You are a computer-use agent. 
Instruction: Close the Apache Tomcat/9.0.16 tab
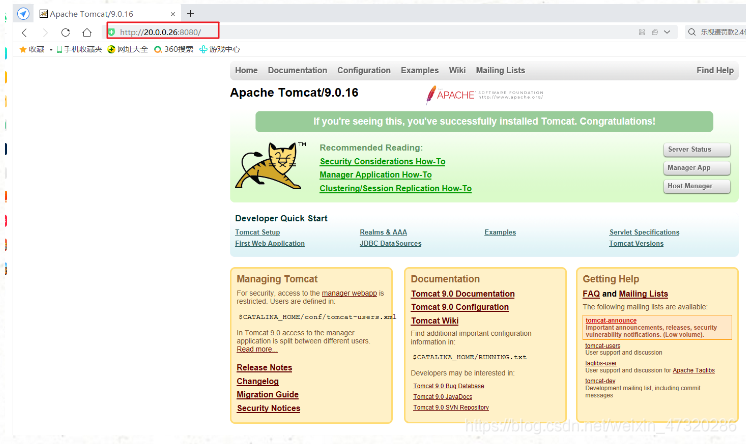[173, 14]
